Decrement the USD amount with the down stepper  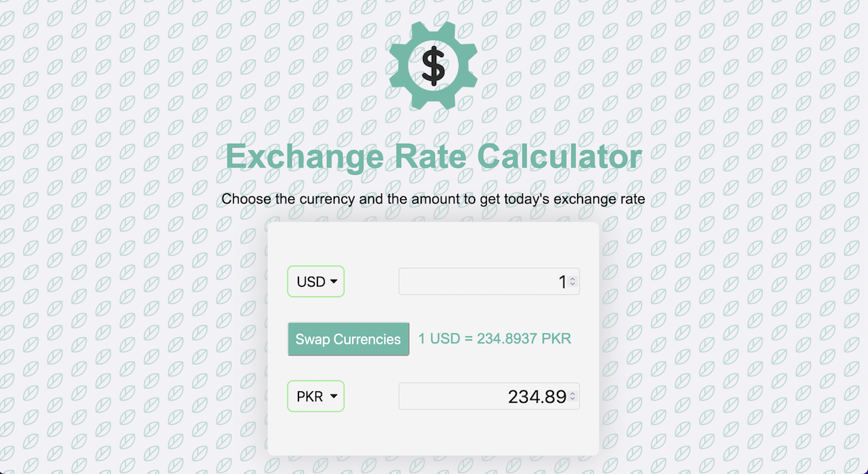573,285
